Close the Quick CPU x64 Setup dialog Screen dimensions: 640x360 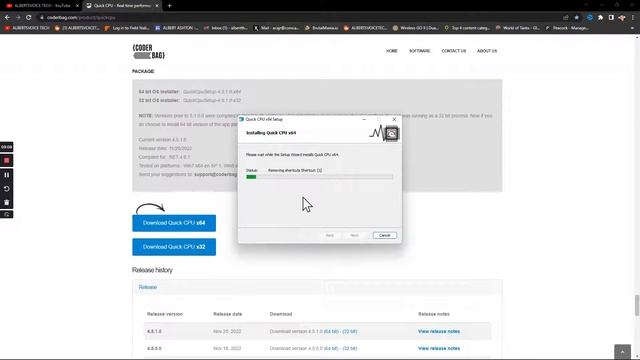pos(394,119)
